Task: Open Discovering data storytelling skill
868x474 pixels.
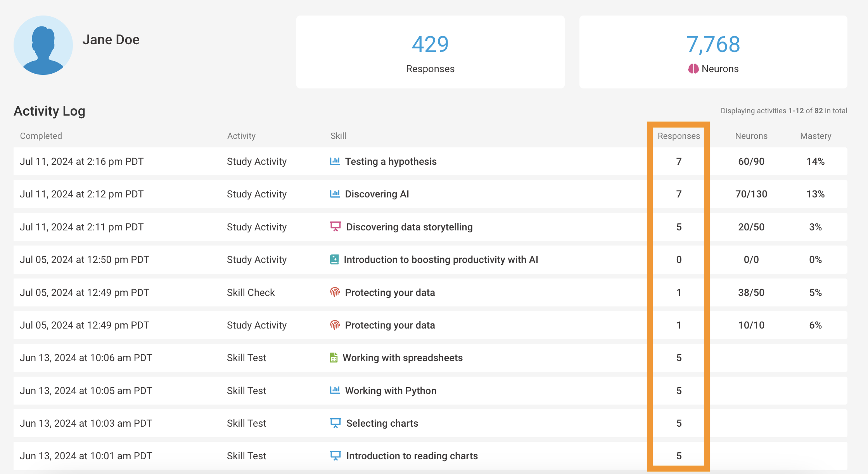Action: [410, 227]
